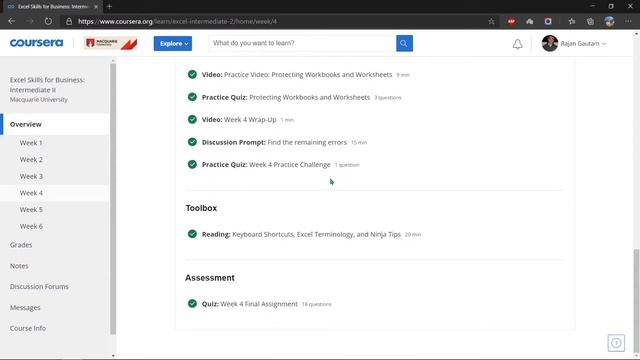
Task: Click green checkmark beside Practice Video Protecting Workbooks
Action: click(x=192, y=74)
